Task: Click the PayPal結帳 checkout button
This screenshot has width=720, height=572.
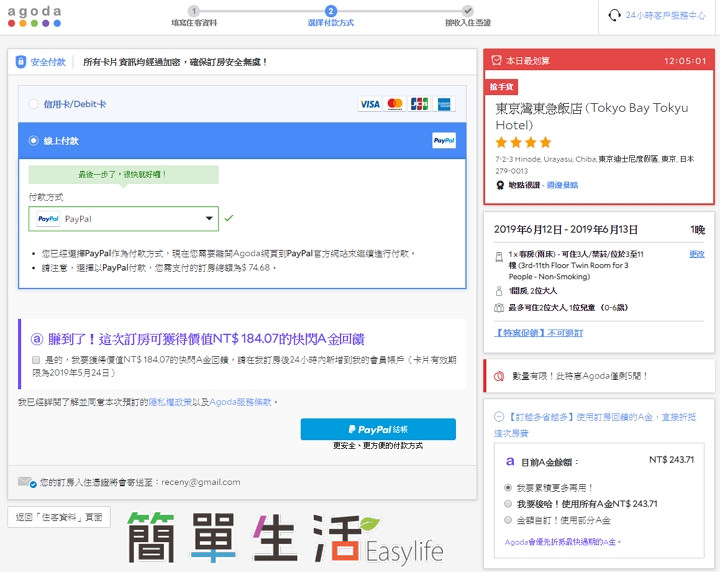Action: [x=378, y=429]
